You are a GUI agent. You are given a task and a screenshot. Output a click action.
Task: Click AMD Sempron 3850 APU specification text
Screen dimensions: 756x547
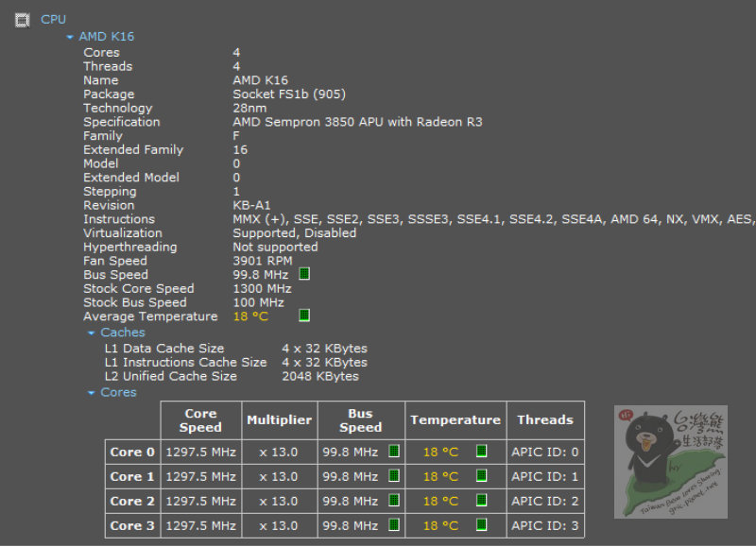tap(358, 122)
